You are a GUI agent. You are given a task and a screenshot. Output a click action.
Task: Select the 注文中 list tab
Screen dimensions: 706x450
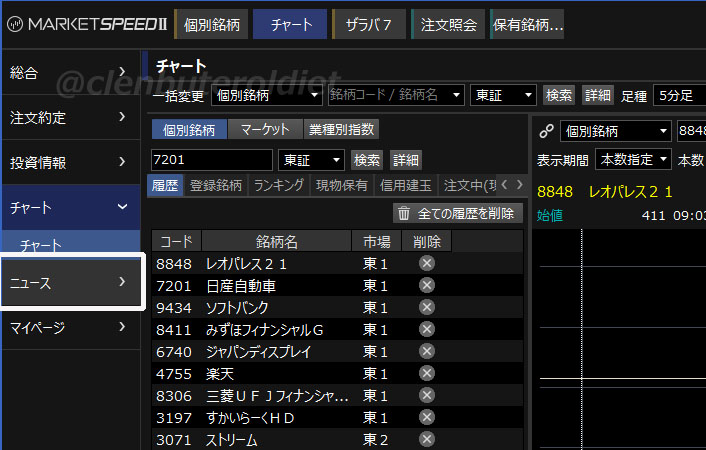469,185
